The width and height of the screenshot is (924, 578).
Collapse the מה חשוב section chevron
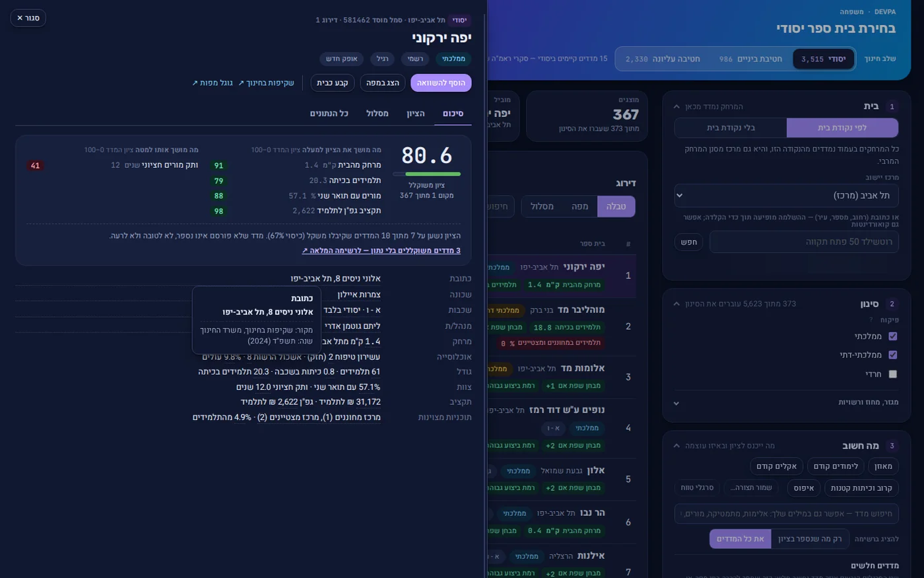676,446
